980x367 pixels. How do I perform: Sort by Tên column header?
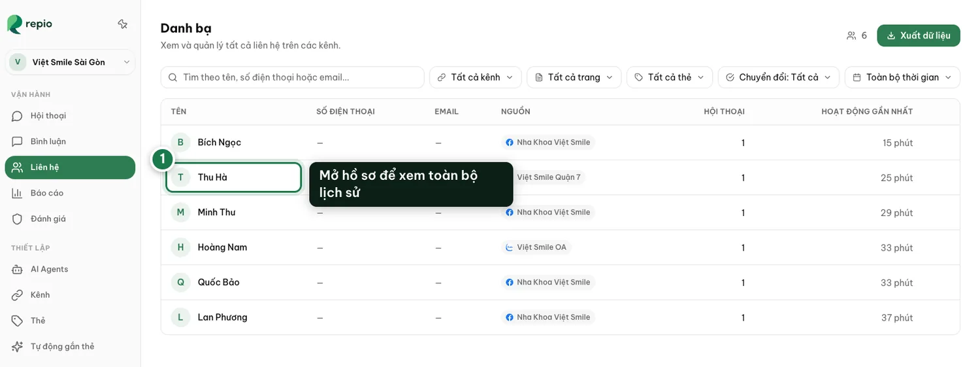click(178, 112)
